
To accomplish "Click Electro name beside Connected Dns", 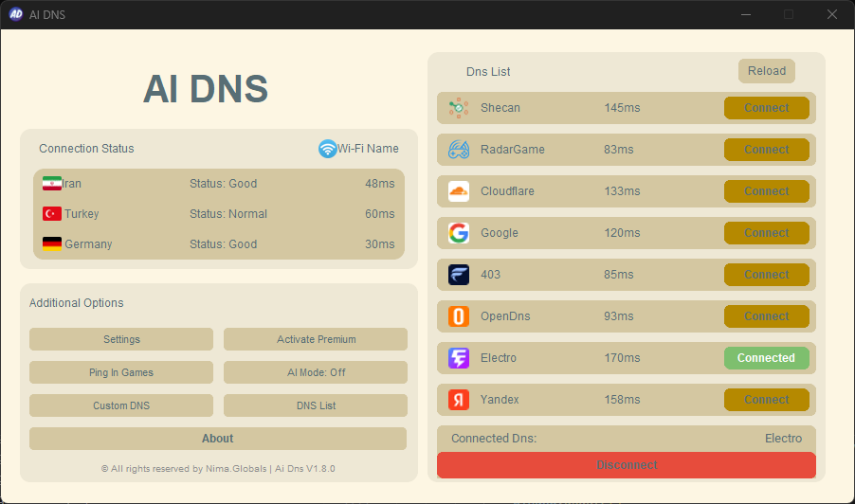I will pyautogui.click(x=783, y=439).
